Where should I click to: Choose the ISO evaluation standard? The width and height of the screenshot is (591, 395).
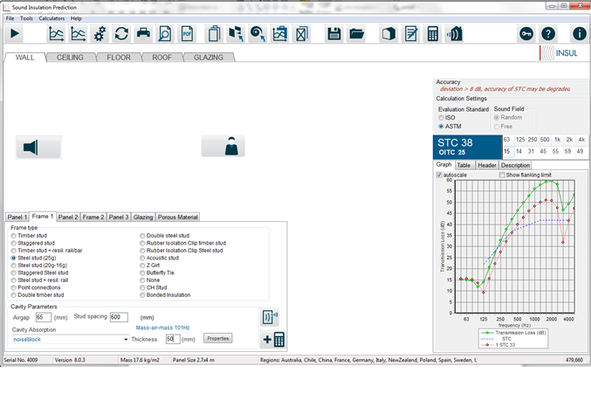click(441, 118)
